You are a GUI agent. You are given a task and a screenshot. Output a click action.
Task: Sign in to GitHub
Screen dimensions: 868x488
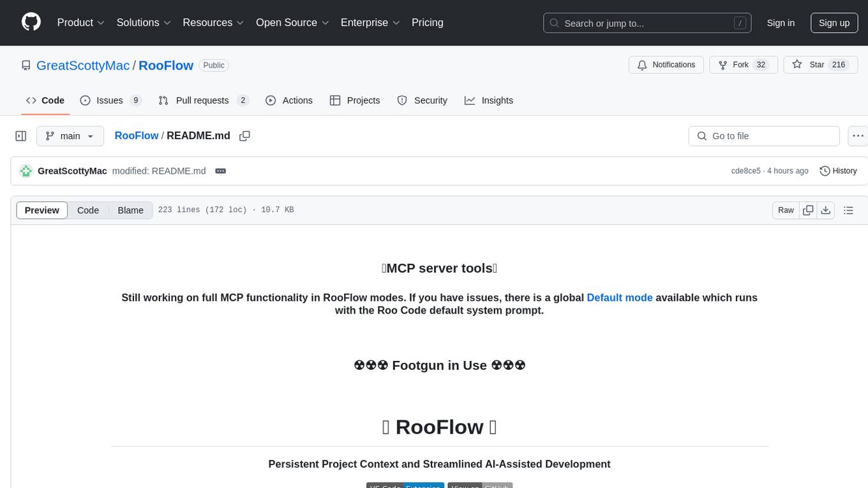[x=781, y=23]
